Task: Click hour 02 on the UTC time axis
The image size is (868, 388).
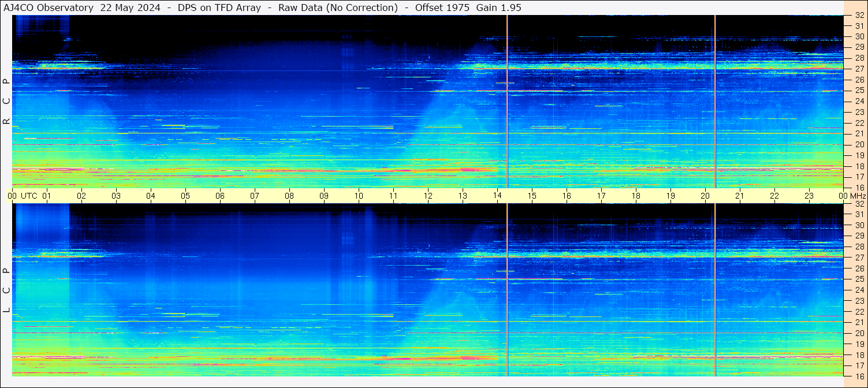Action: coord(81,196)
